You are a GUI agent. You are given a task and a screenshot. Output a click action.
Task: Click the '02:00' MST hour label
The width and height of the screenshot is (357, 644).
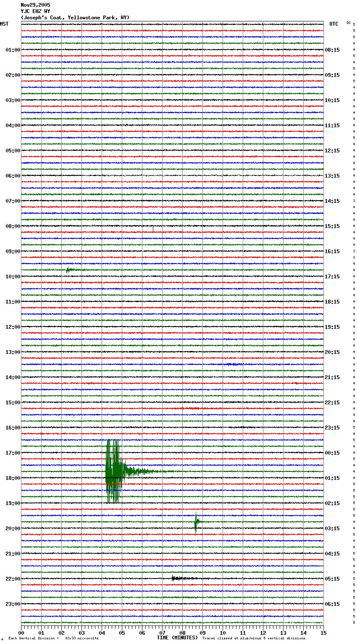tap(13, 75)
